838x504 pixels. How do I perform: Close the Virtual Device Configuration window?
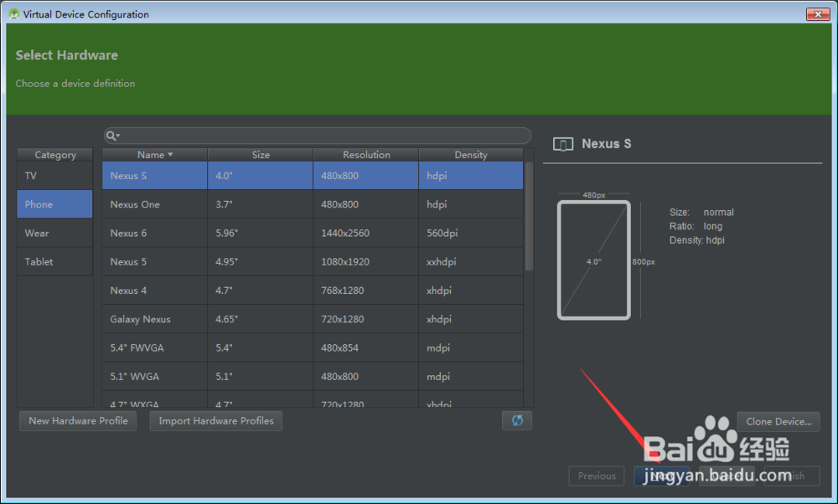818,14
